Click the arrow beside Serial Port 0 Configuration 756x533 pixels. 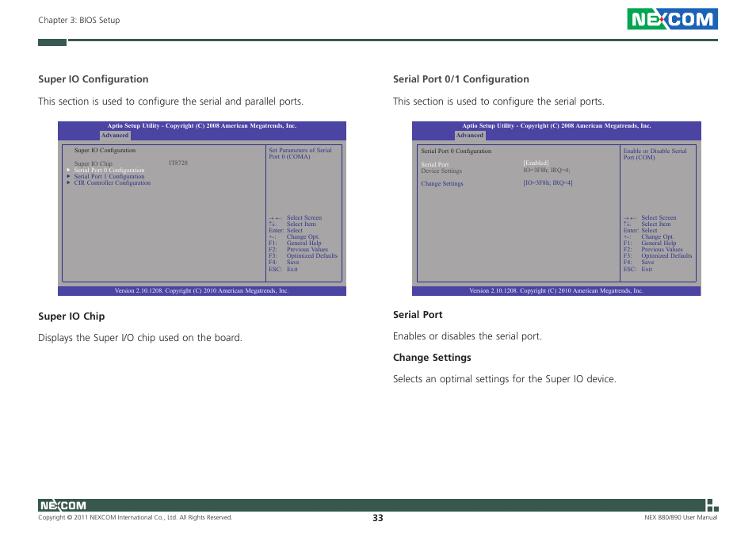point(68,170)
